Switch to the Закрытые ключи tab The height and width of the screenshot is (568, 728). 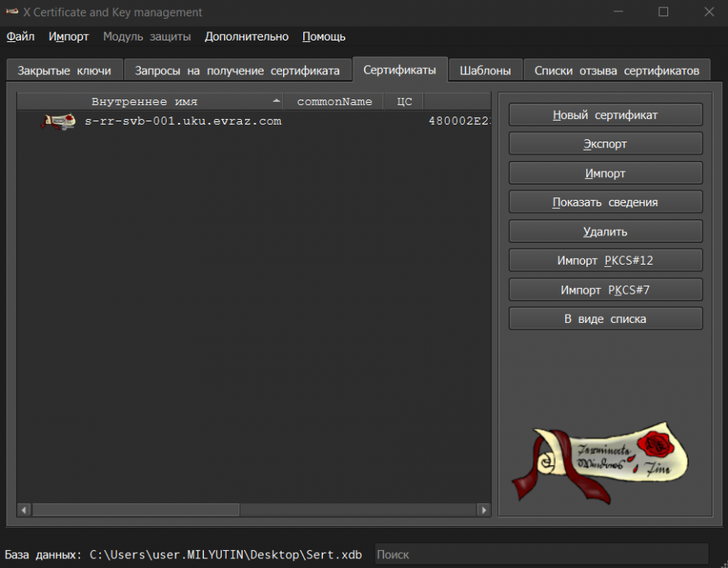click(64, 70)
